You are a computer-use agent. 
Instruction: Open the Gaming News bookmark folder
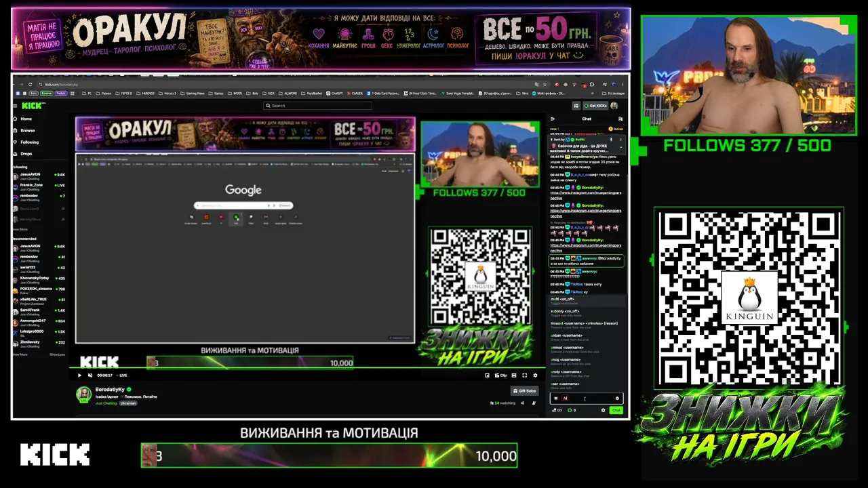click(x=194, y=93)
